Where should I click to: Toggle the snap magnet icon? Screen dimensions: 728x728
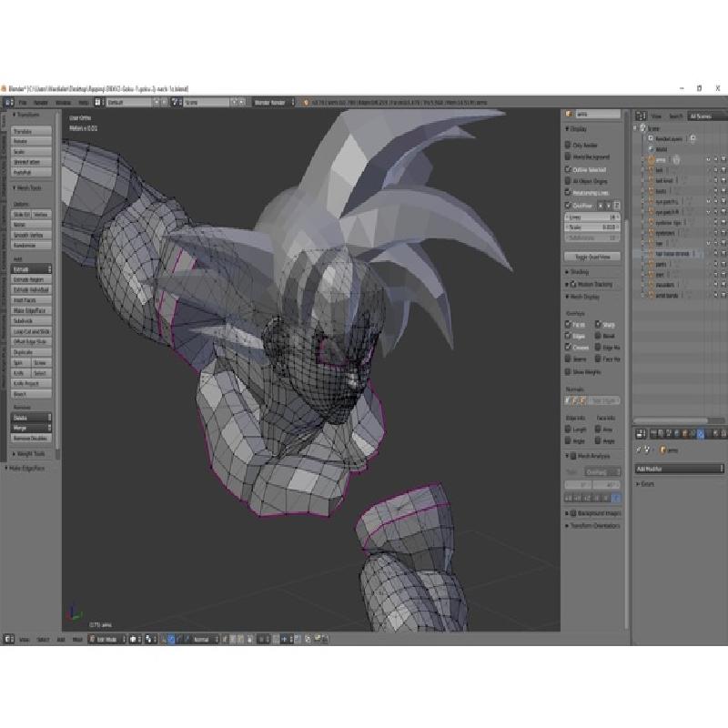tap(277, 640)
